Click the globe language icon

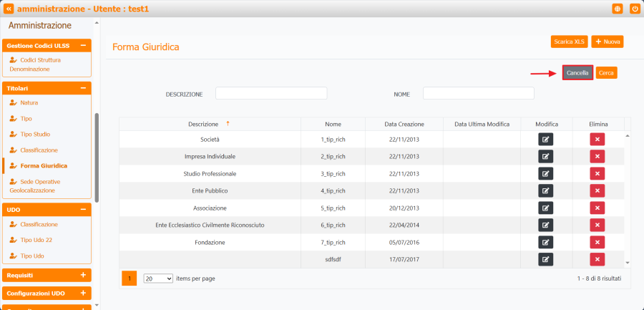pos(618,9)
